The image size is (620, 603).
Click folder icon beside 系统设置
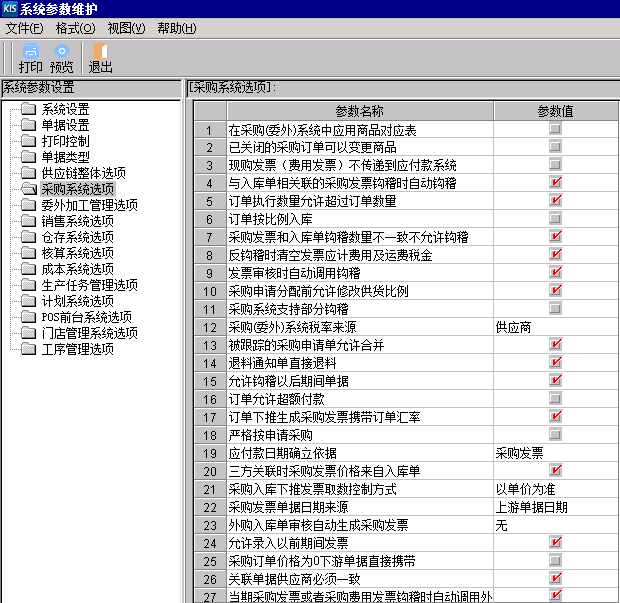[28, 109]
